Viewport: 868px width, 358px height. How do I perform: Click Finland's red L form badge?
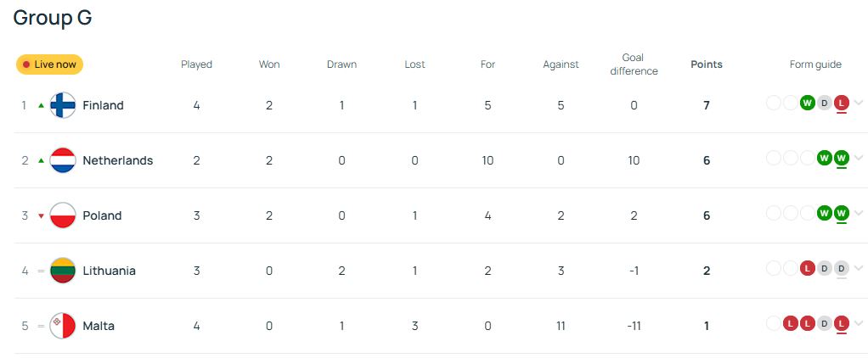point(842,103)
